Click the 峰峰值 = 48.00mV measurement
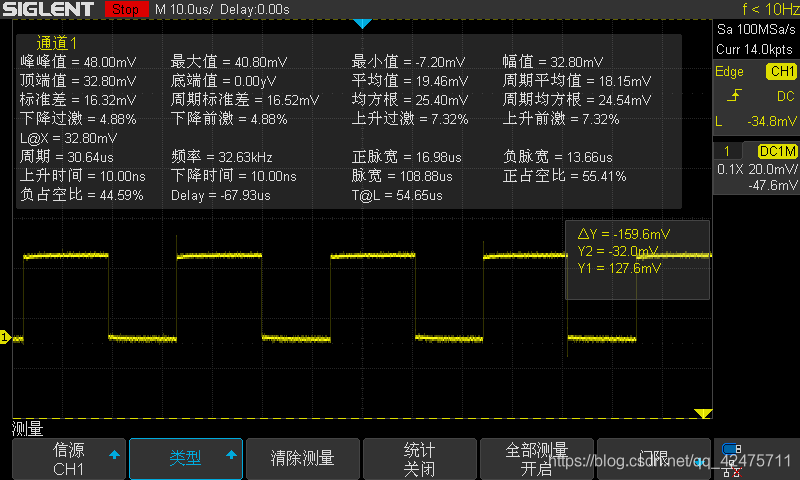Image resolution: width=800 pixels, height=480 pixels. 78,62
